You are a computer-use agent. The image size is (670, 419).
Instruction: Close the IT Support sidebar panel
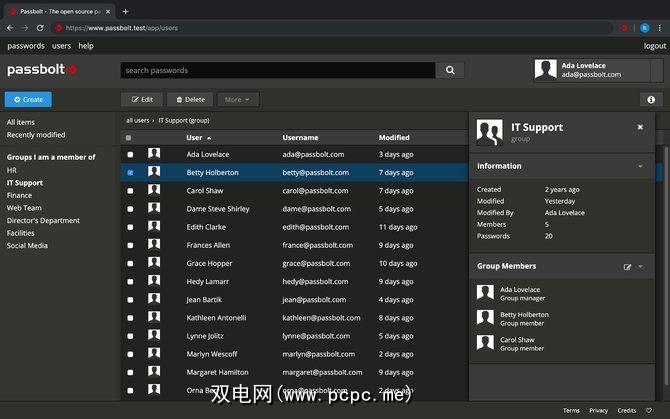pyautogui.click(x=640, y=127)
